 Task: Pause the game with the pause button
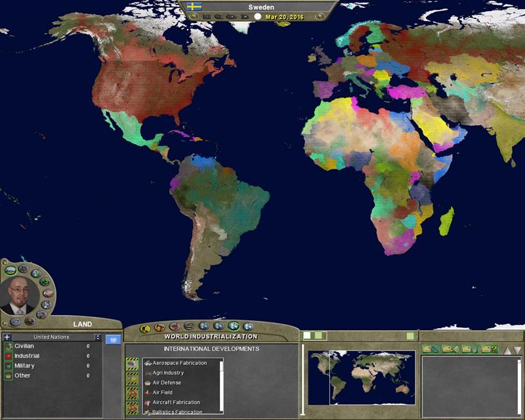tap(207, 16)
